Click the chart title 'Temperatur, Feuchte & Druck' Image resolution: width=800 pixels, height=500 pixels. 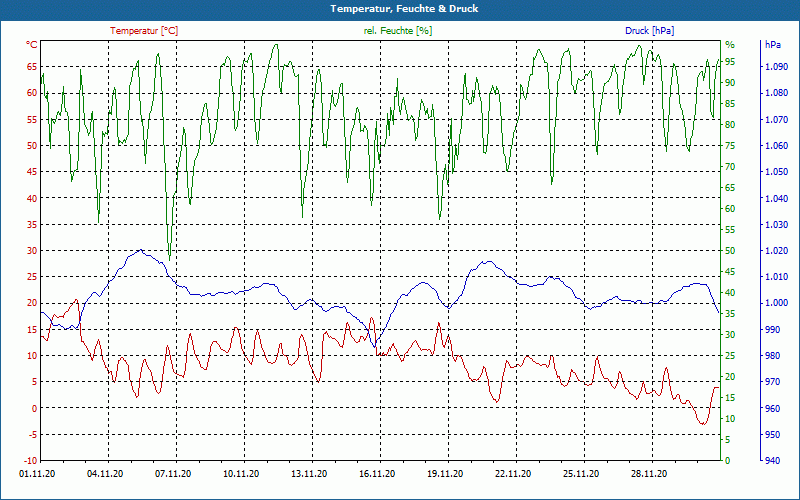tap(404, 9)
